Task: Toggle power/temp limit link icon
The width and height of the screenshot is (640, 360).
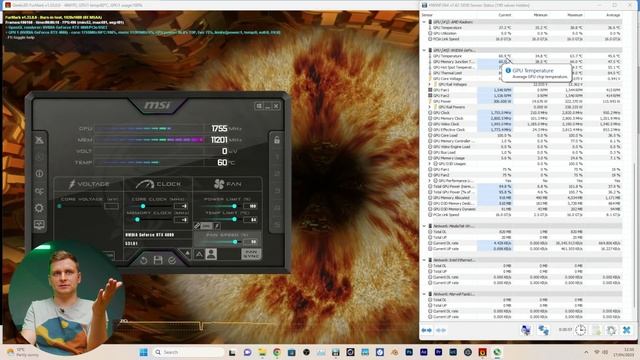Action: coord(197,225)
